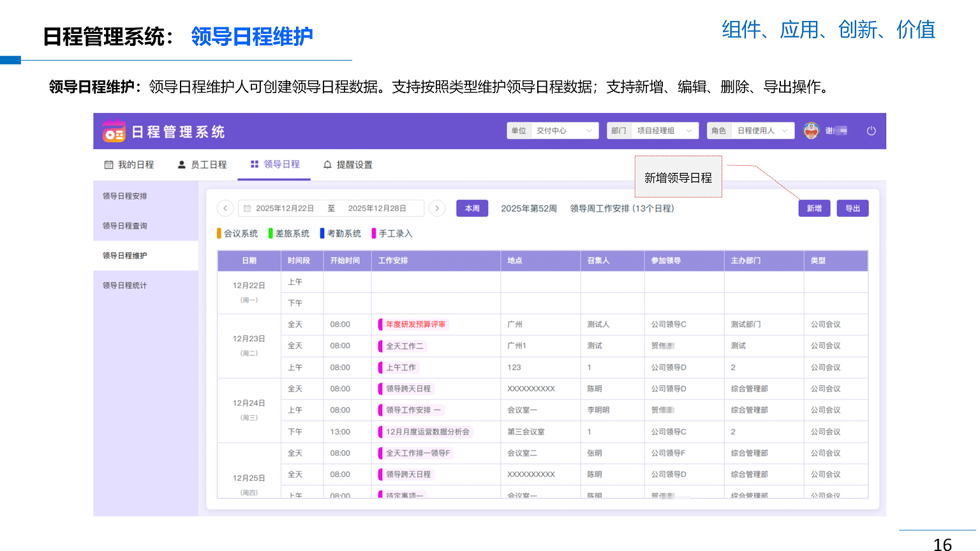The image size is (980, 551).
Task: Click the power logout icon
Action: point(871,131)
